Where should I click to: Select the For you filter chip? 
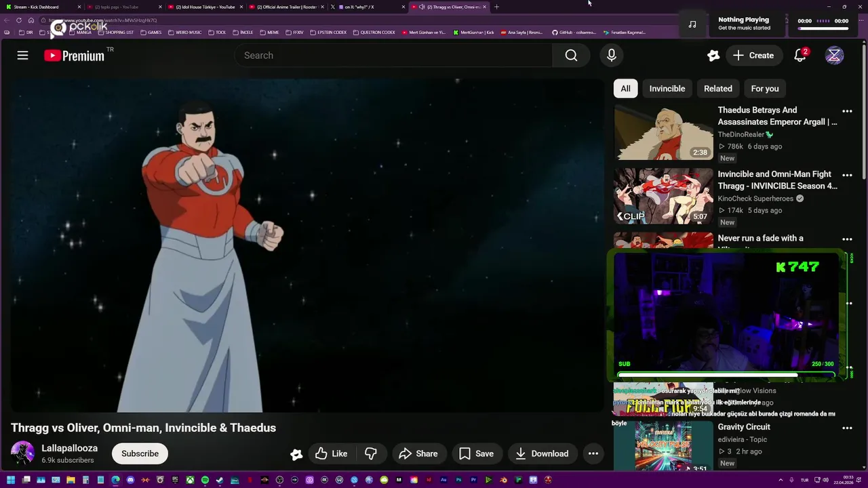pos(765,89)
